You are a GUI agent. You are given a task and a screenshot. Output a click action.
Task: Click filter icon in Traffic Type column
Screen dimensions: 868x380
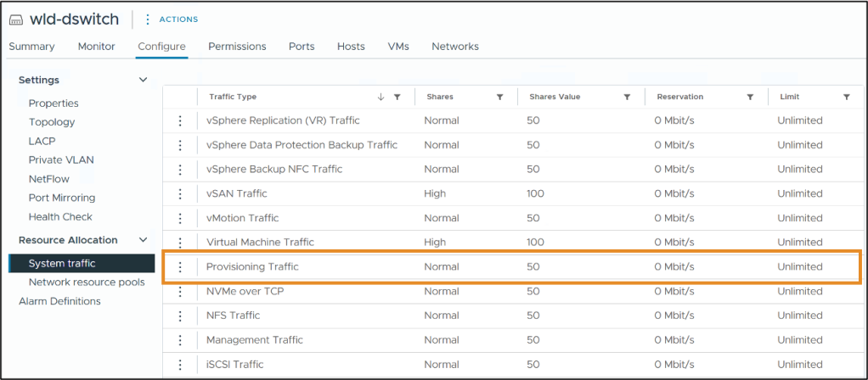(397, 97)
